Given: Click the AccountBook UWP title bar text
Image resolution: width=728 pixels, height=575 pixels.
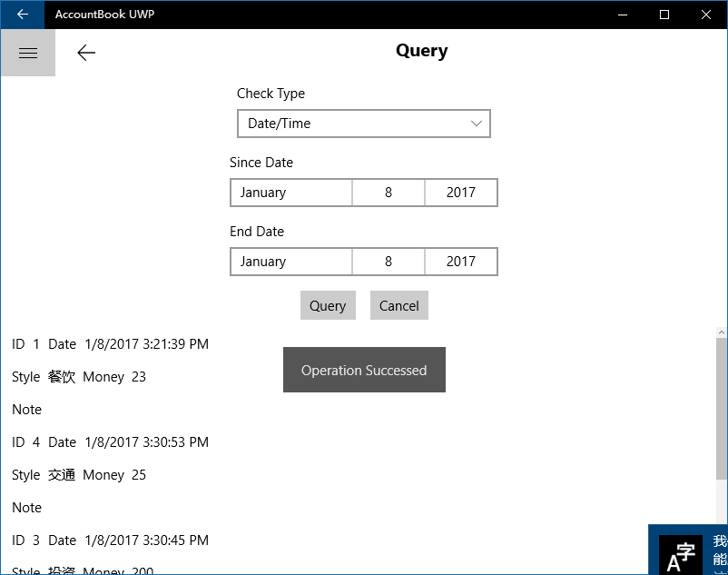Looking at the screenshot, I should click(104, 14).
